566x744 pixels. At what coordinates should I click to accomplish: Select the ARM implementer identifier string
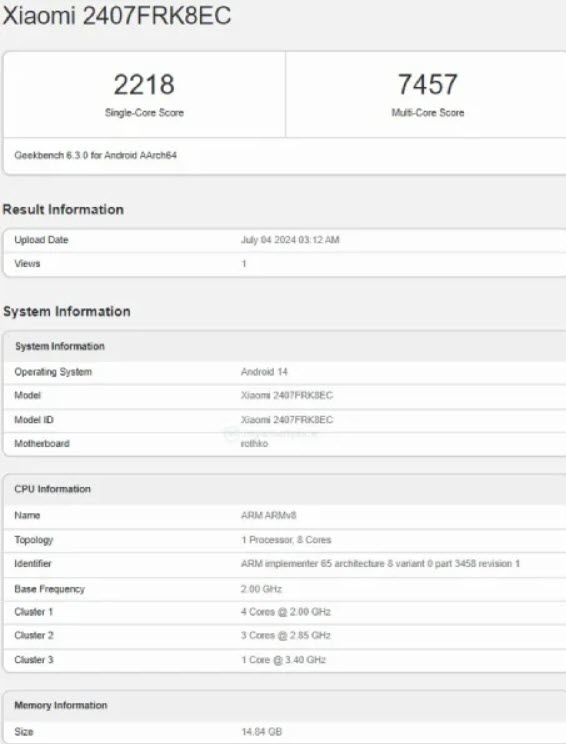coord(380,564)
